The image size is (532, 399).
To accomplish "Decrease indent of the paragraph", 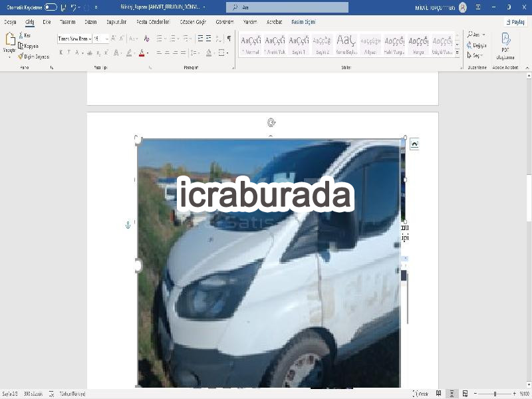I will click(200, 39).
